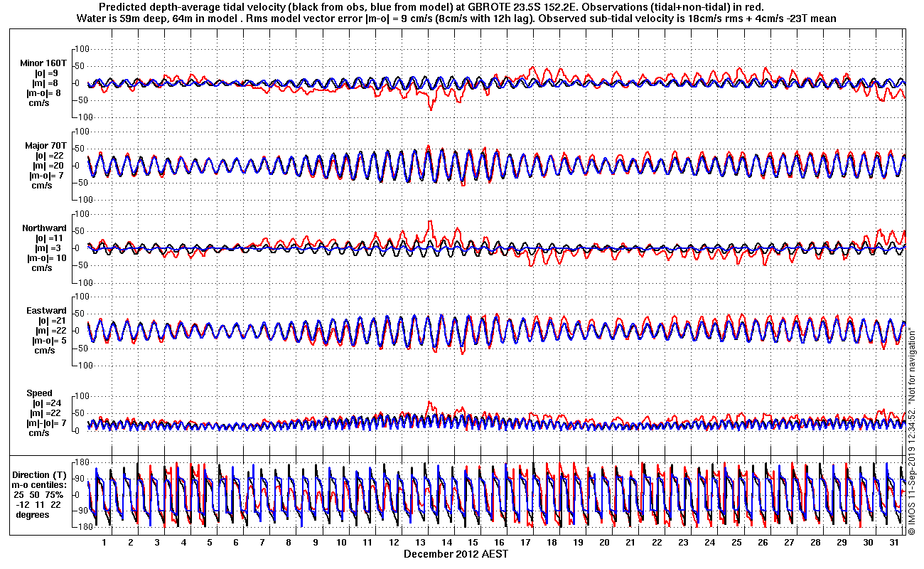Click day tick label '20' on the date axis
Image resolution: width=924 pixels, height=569 pixels.
click(x=604, y=543)
